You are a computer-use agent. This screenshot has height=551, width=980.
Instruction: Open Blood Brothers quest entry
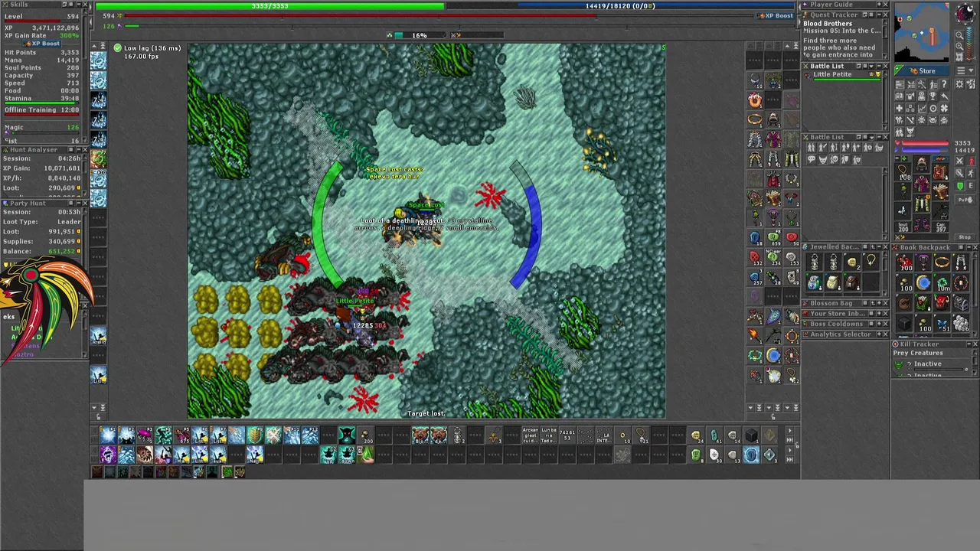pyautogui.click(x=828, y=24)
